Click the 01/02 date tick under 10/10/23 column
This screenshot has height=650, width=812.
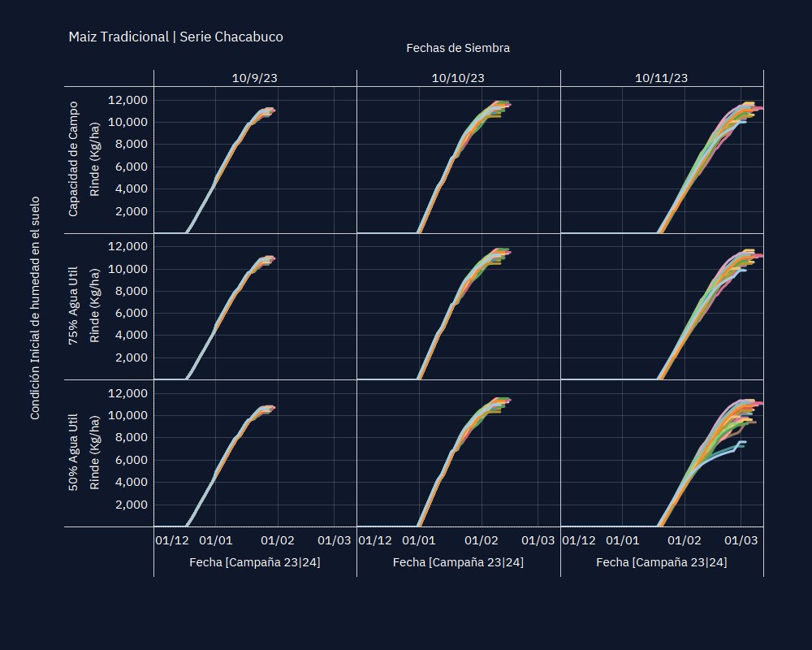pos(481,540)
